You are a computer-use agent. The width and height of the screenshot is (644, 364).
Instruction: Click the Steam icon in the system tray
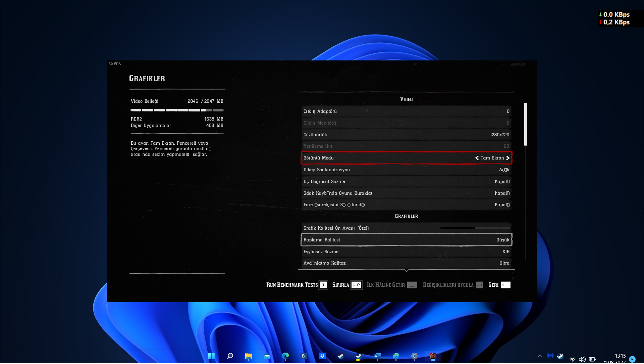(560, 356)
